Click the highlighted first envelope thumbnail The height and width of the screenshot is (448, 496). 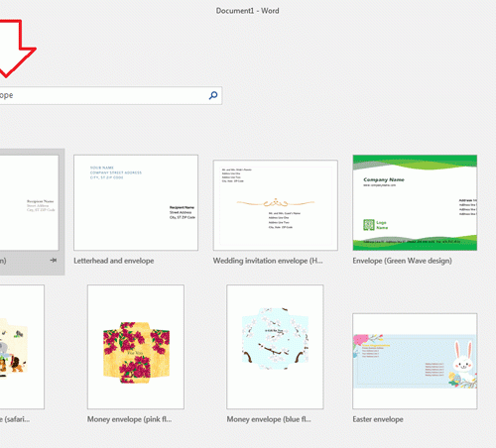tap(29, 202)
